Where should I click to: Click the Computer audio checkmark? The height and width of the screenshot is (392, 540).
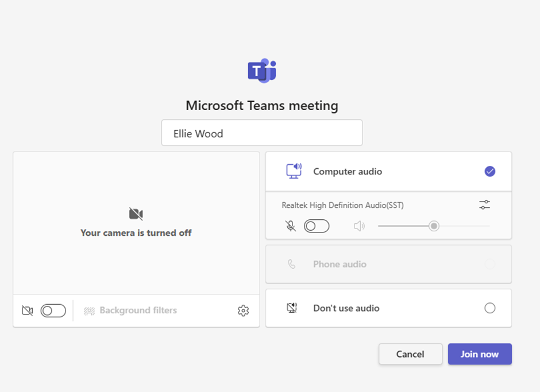tap(489, 171)
